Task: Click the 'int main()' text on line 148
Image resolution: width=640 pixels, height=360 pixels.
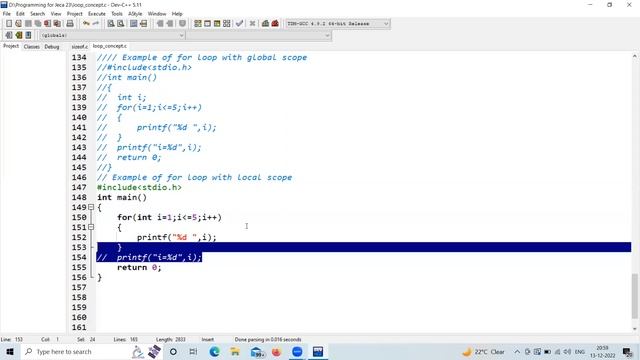Action: (x=122, y=198)
